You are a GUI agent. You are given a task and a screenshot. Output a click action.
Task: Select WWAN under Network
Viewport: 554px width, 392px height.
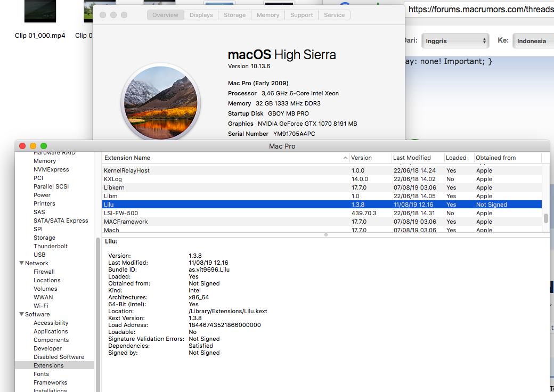pos(43,297)
